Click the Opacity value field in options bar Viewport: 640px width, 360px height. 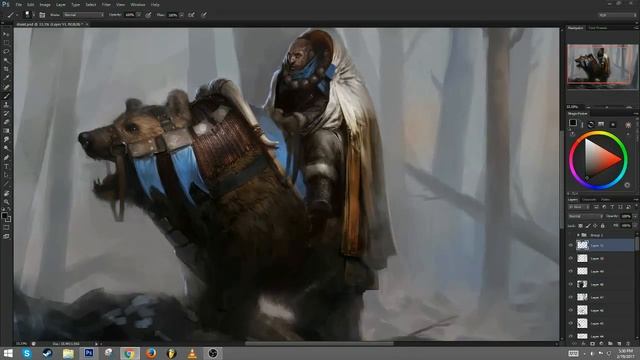pyautogui.click(x=130, y=15)
